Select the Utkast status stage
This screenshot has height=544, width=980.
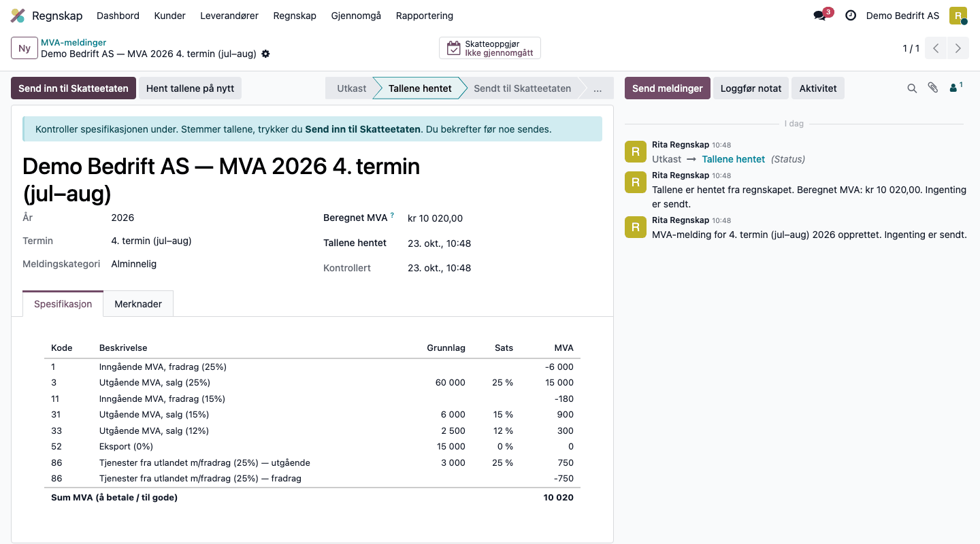tap(352, 88)
